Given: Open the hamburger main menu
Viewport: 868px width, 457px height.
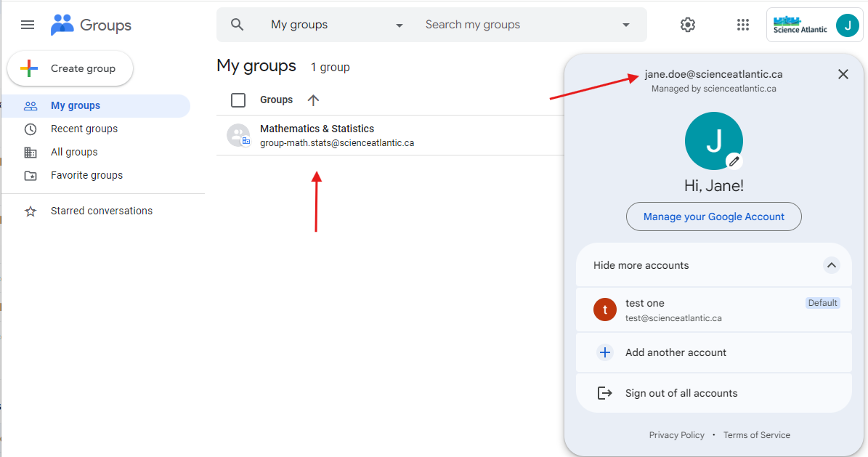Looking at the screenshot, I should click(28, 25).
